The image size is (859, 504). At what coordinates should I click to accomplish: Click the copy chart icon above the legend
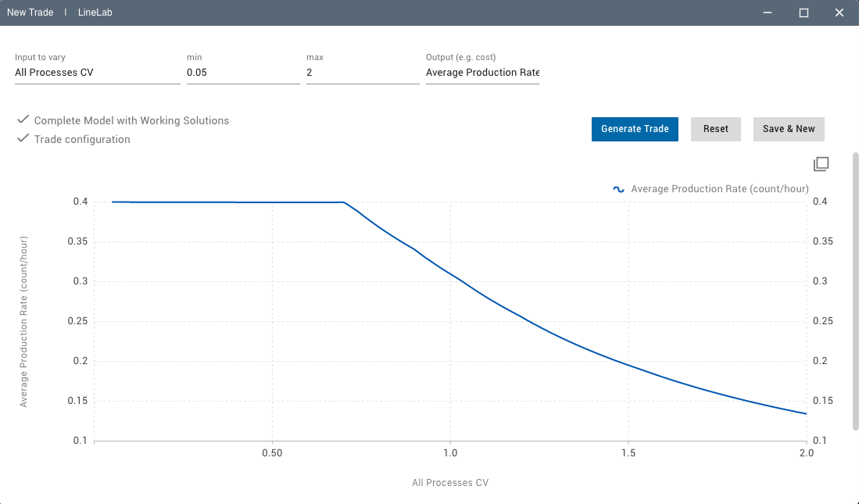click(x=821, y=164)
